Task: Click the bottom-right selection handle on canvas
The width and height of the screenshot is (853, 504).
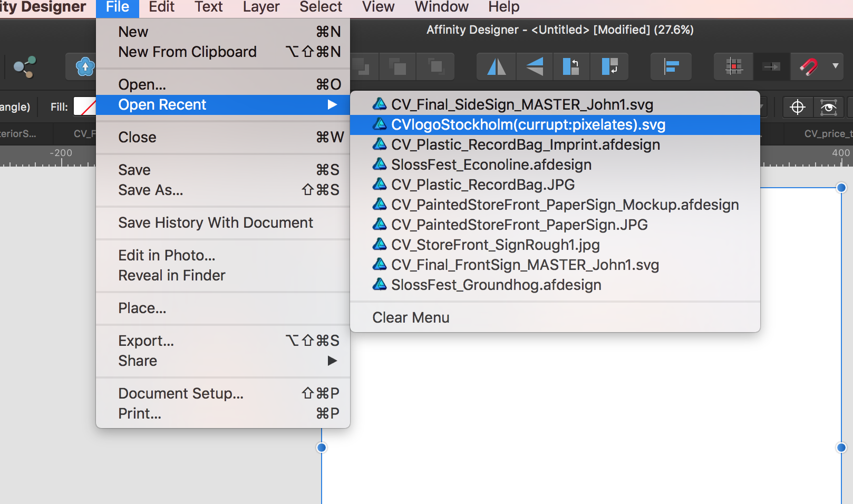Action: (x=841, y=448)
